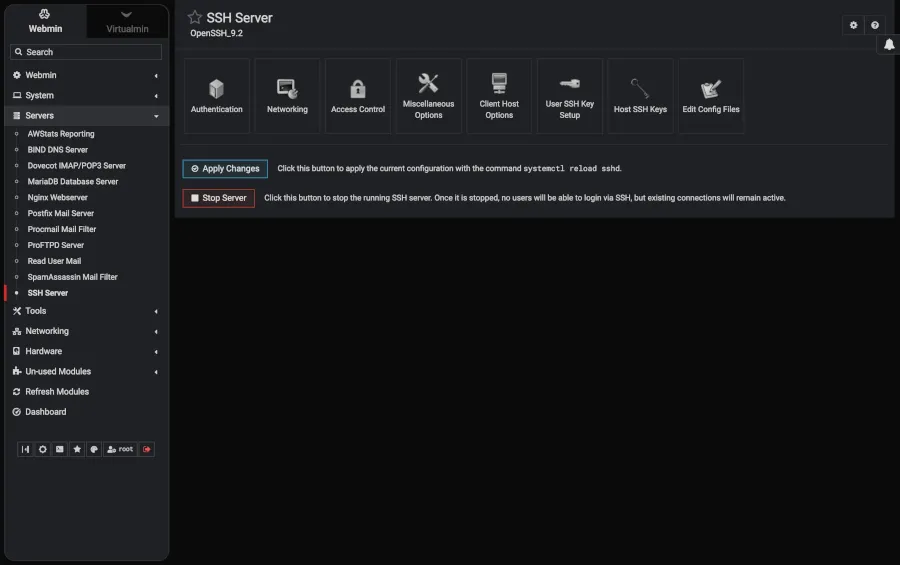Image resolution: width=900 pixels, height=565 pixels.
Task: Star SSH Server as a favorite
Action: (195, 18)
